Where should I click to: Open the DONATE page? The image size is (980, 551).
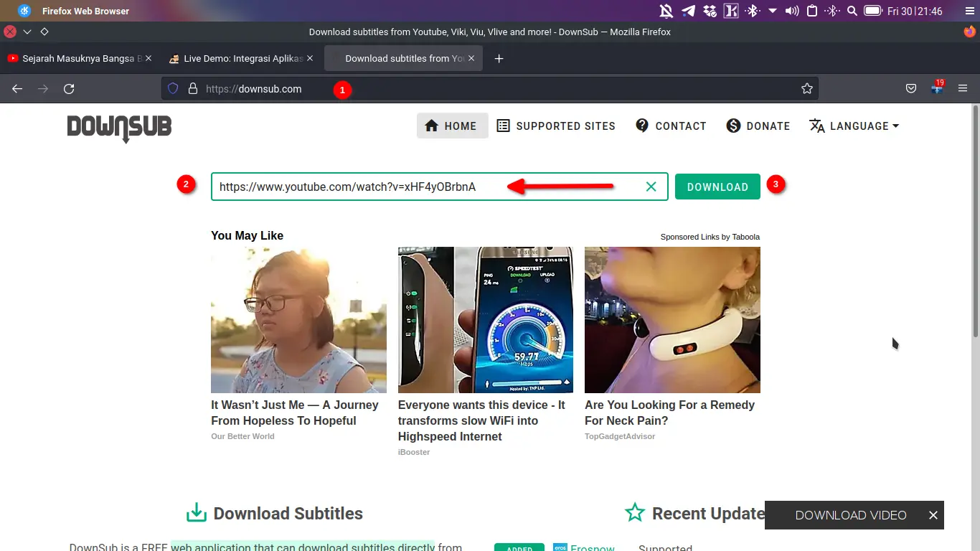coord(758,126)
